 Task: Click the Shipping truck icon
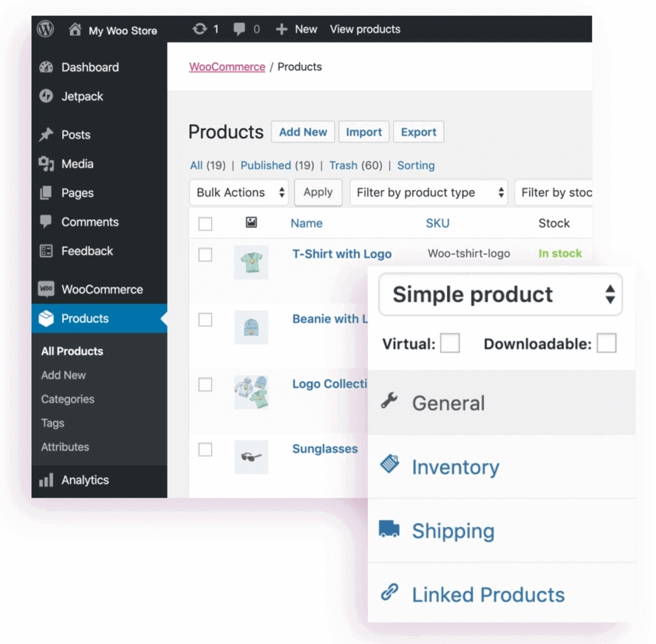pyautogui.click(x=391, y=529)
